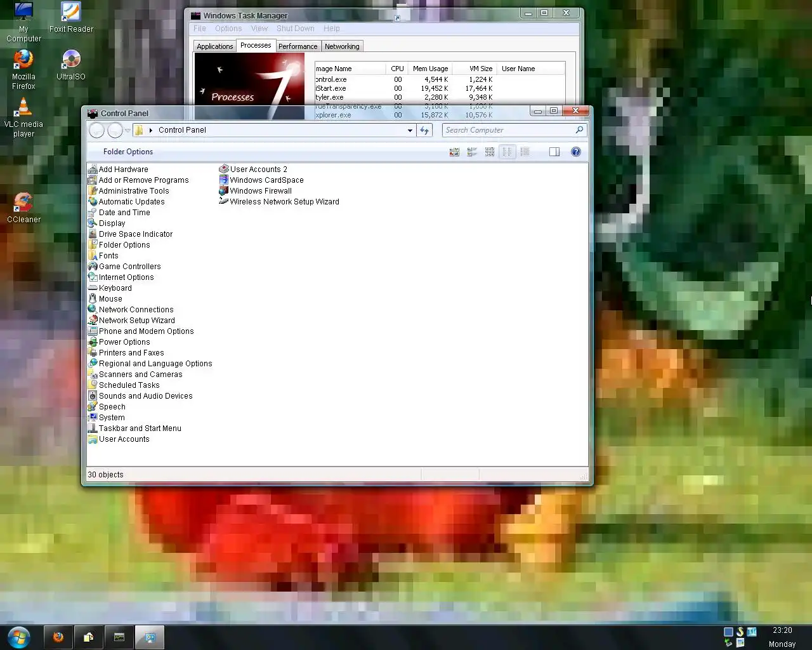812x650 pixels.
Task: Switch to tiles view in toolbar
Action: point(472,152)
